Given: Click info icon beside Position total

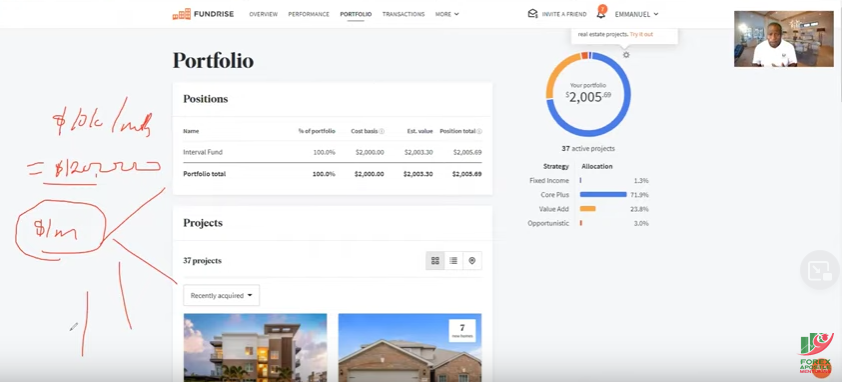Looking at the screenshot, I should (479, 131).
